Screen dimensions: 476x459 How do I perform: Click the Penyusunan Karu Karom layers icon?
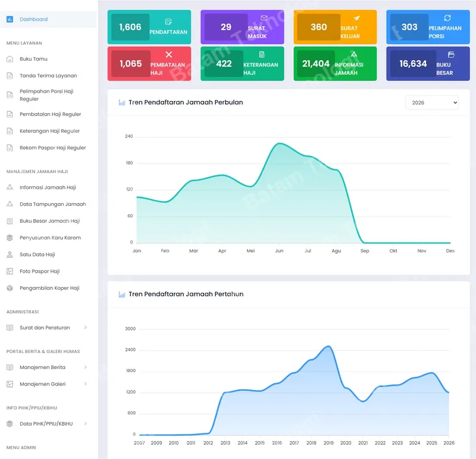pyautogui.click(x=10, y=238)
